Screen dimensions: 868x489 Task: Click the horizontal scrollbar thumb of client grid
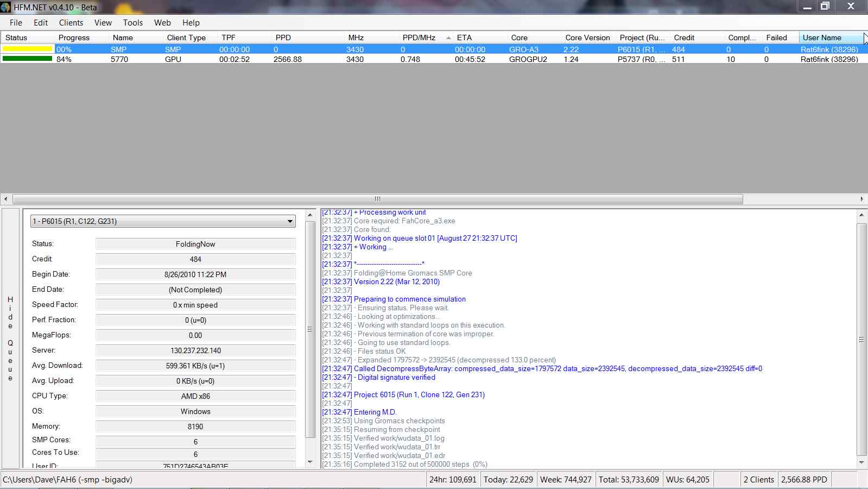(377, 199)
